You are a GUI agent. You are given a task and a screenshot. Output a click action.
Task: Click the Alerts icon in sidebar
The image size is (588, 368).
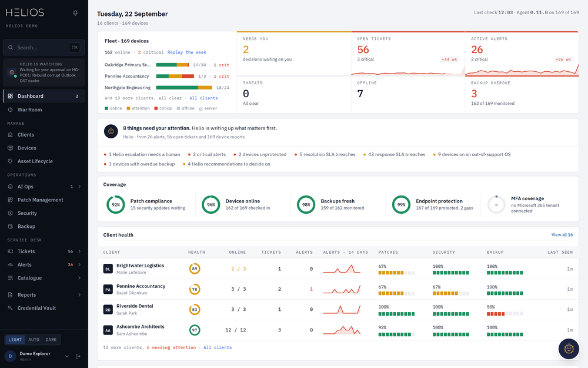[10, 265]
